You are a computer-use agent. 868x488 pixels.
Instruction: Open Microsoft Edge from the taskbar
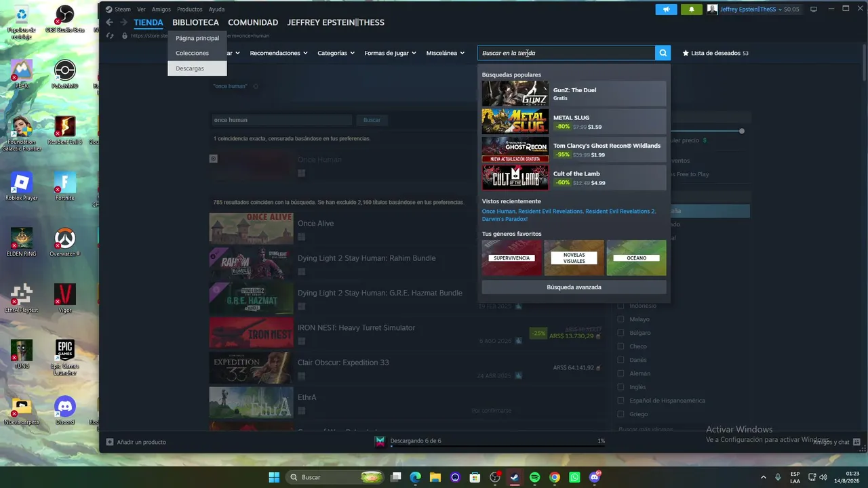[x=416, y=477]
